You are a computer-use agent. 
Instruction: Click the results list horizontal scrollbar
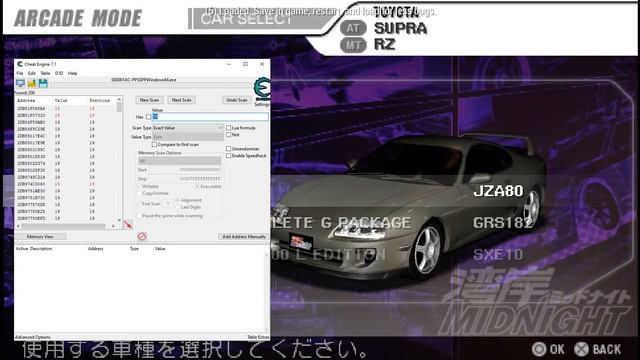pyautogui.click(x=67, y=226)
